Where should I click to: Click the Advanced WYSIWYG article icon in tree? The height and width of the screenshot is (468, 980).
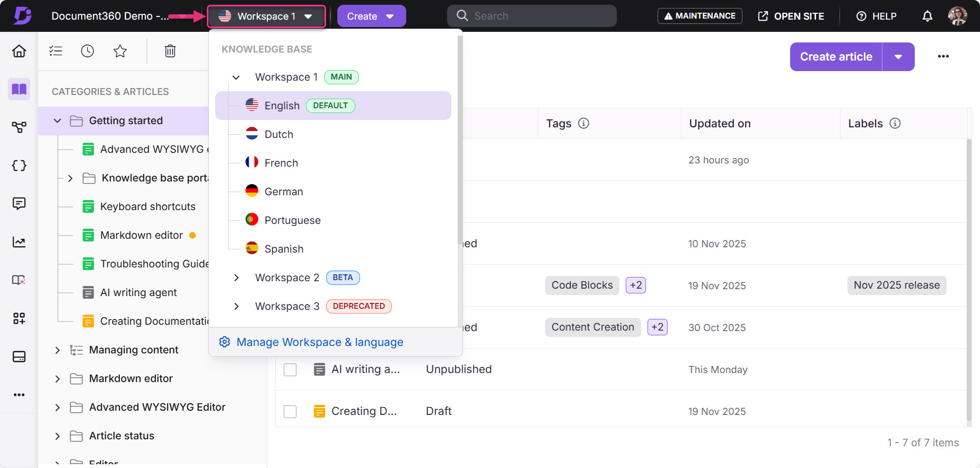pos(89,149)
